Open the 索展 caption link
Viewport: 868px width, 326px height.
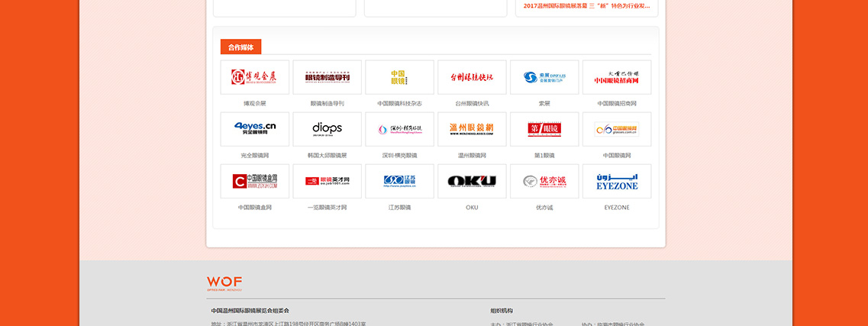(x=545, y=104)
